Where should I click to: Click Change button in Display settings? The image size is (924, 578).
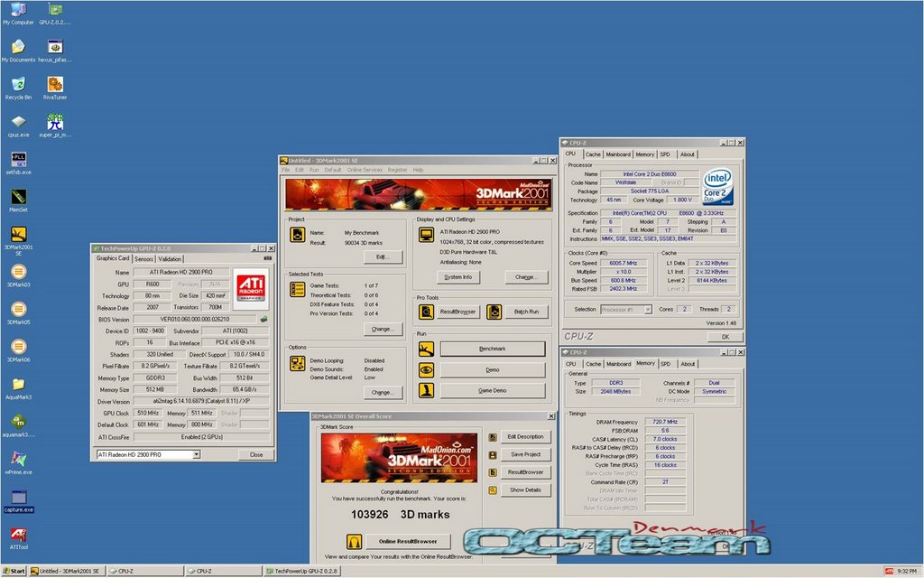pyautogui.click(x=526, y=277)
